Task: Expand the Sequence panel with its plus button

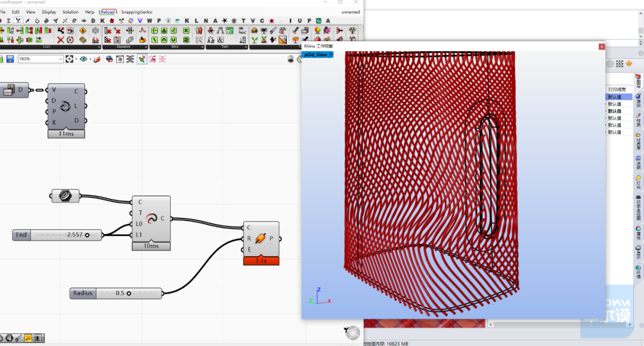Action: coord(145,47)
